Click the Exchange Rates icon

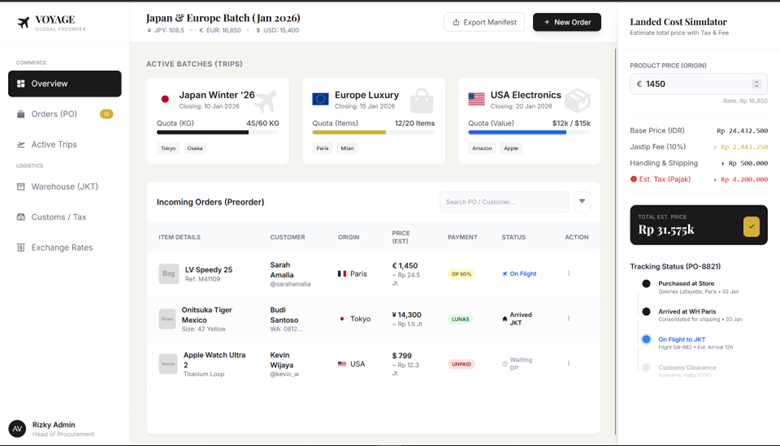[x=21, y=247]
